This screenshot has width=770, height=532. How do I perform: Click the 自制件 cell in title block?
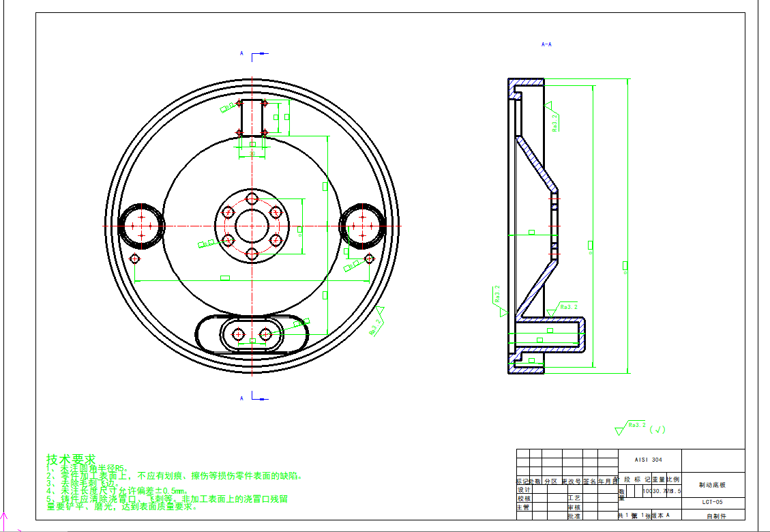coord(713,516)
